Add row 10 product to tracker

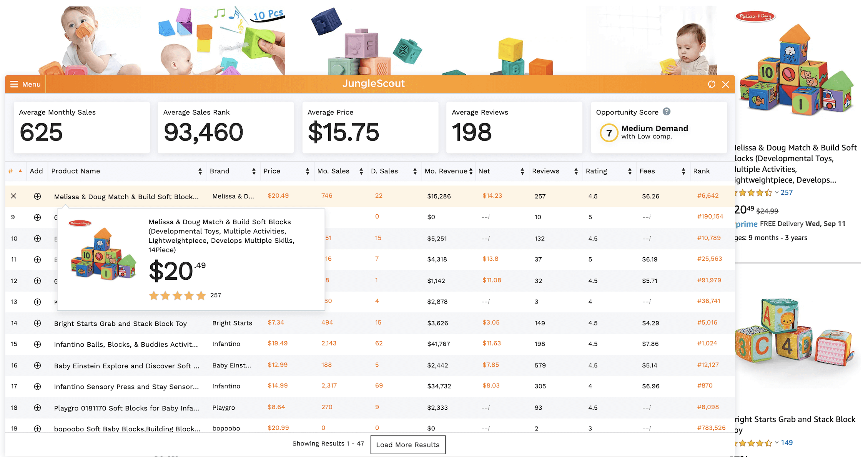(x=37, y=239)
